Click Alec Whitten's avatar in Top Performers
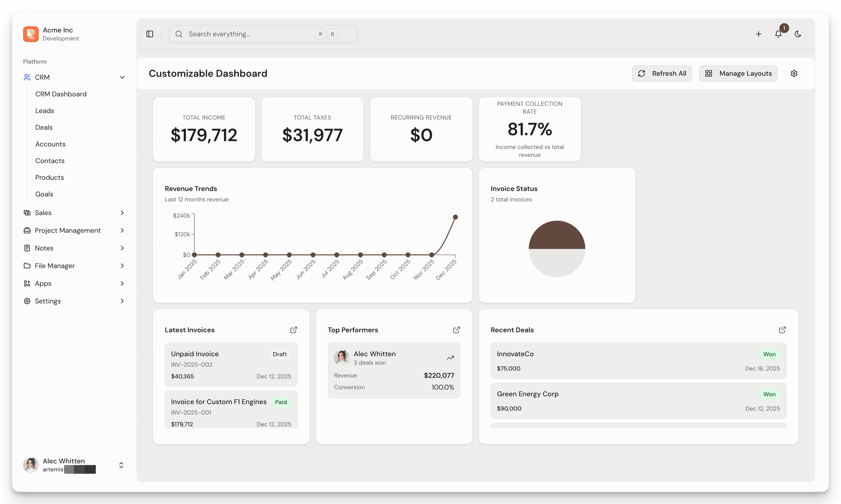Screen dimensions: 841x504 click(x=342, y=358)
